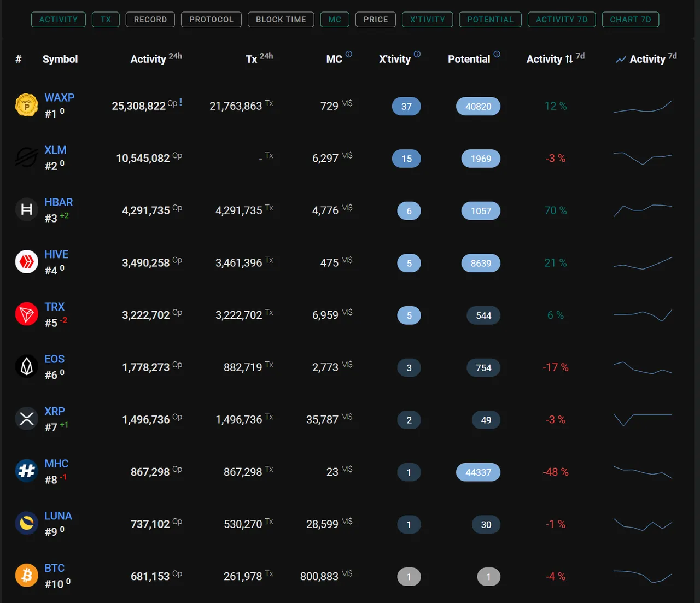Sort by X'tivity column header
The width and height of the screenshot is (700, 603).
395,59
